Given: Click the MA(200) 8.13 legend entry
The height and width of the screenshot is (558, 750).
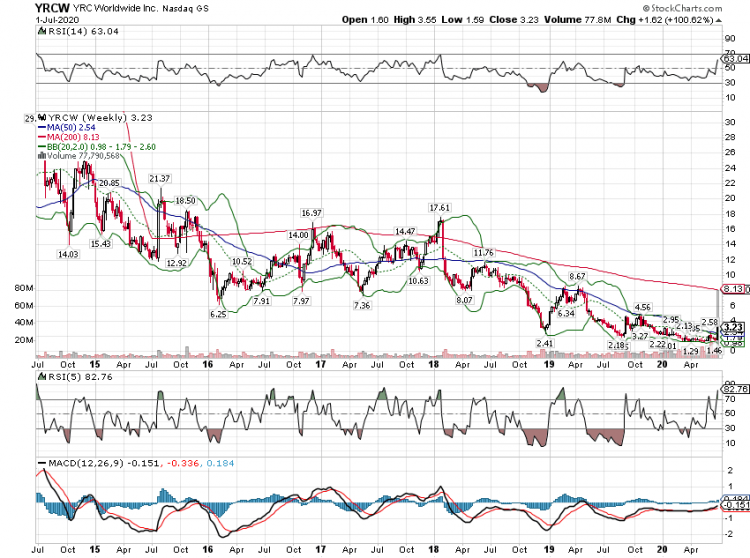Looking at the screenshot, I should pos(73,137).
